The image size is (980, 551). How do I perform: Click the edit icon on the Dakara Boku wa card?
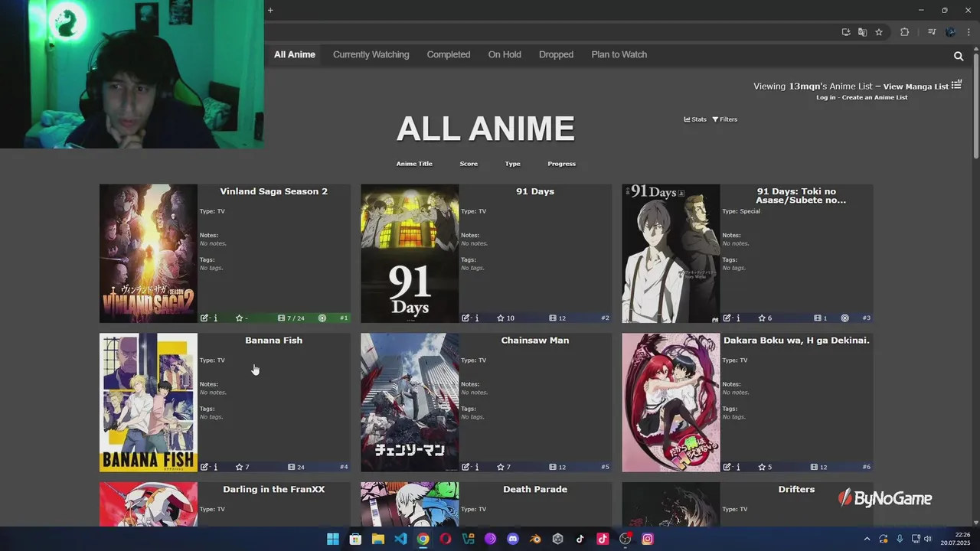[727, 467]
